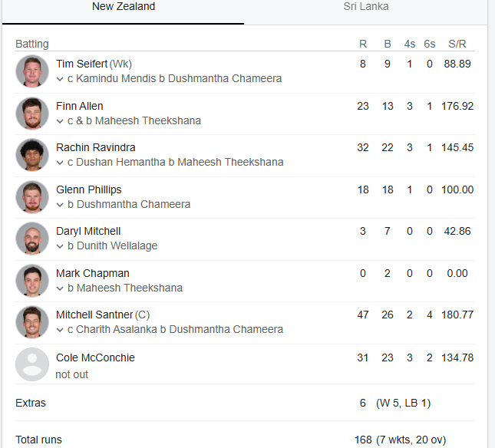This screenshot has width=495, height=448.
Task: Open Daryl Mitchell's player photo
Action: click(x=32, y=239)
